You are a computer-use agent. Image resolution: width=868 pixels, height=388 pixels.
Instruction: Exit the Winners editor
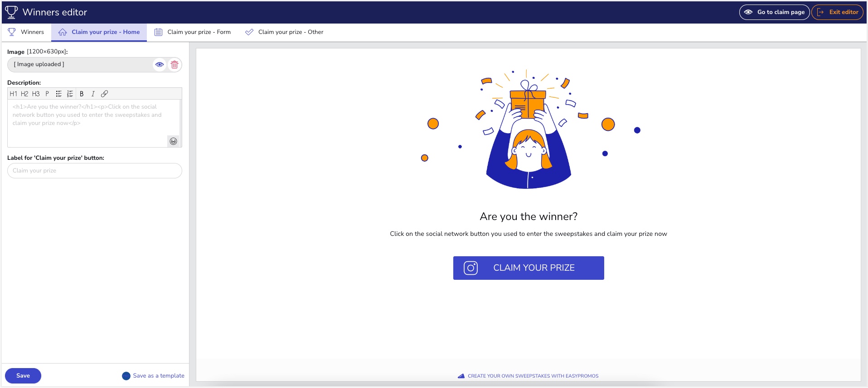[837, 12]
